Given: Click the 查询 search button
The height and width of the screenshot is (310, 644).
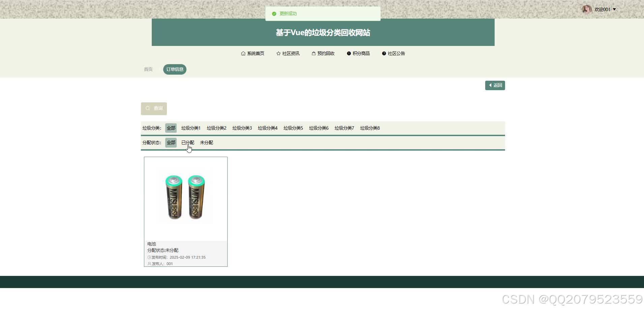Looking at the screenshot, I should (154, 108).
